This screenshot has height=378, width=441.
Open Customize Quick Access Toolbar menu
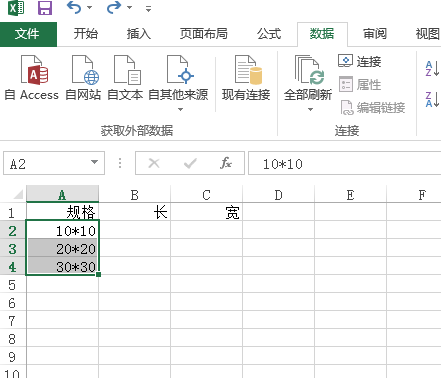149,9
